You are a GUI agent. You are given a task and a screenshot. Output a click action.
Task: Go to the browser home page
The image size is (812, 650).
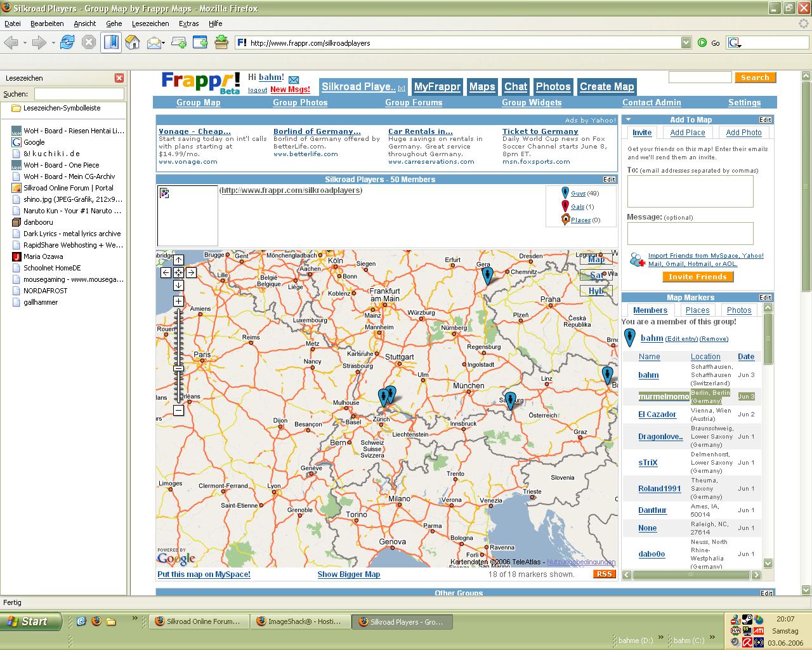coord(133,43)
